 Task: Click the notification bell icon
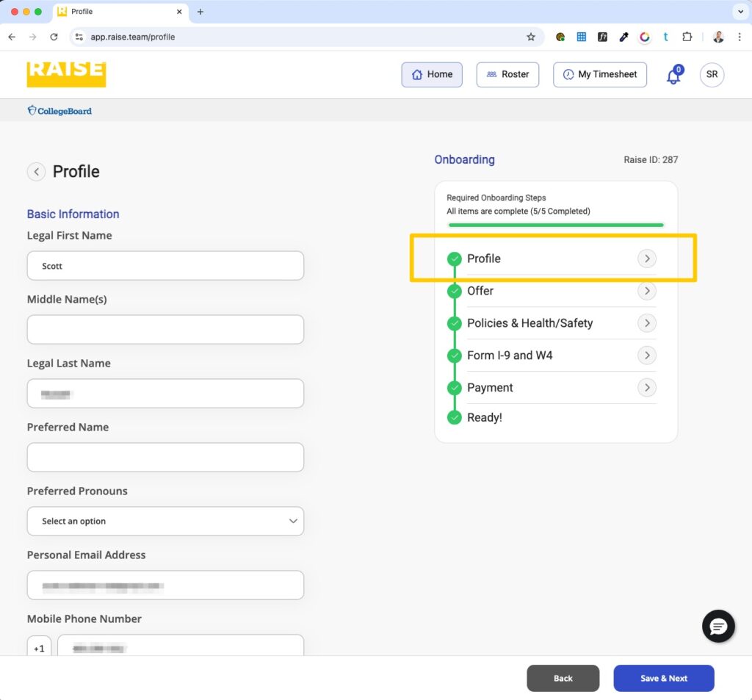coord(673,76)
